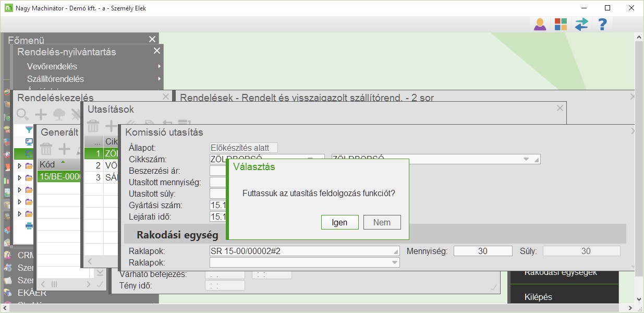Click the Utasított mennyiség input field
The image size is (644, 313).
(x=218, y=182)
